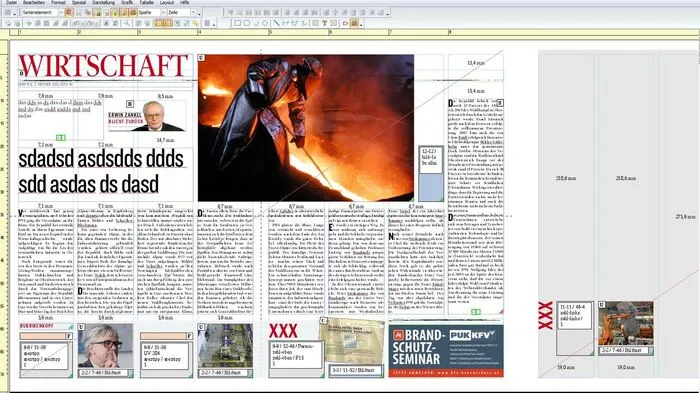Click the padlock icon in toolbar
The width and height of the screenshot is (700, 393).
coord(97,13)
